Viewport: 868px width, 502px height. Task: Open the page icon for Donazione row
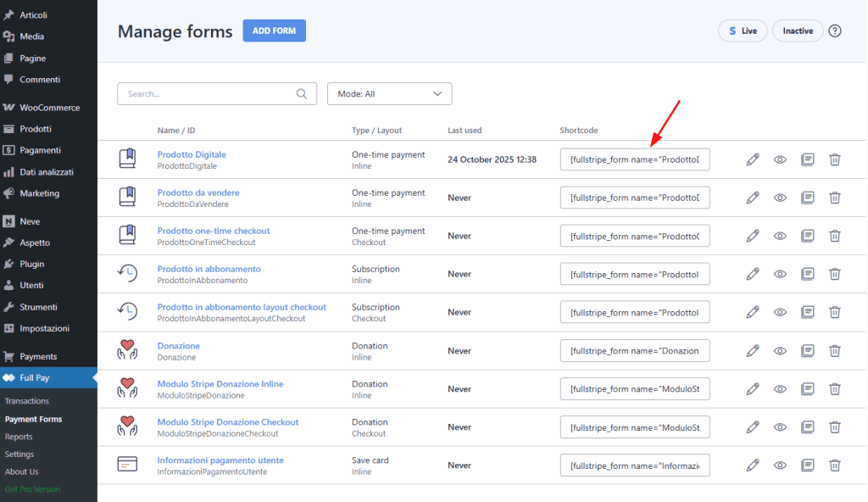coord(807,350)
